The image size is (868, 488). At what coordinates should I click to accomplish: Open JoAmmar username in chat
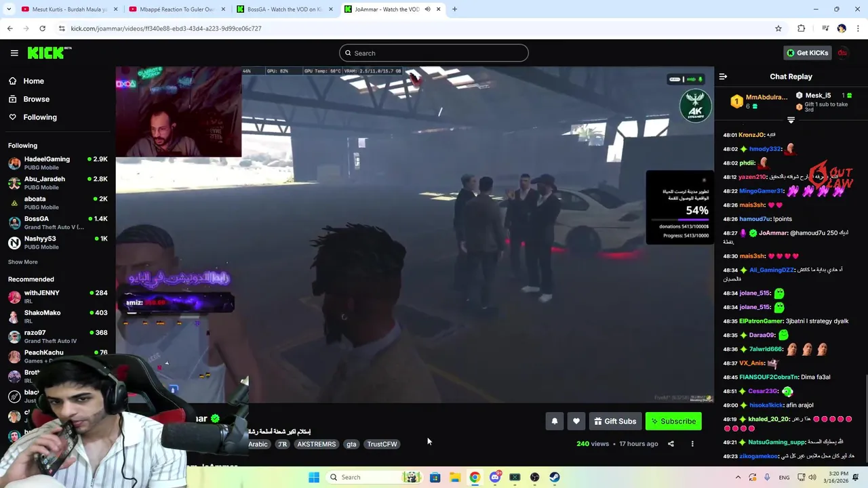[x=774, y=233]
